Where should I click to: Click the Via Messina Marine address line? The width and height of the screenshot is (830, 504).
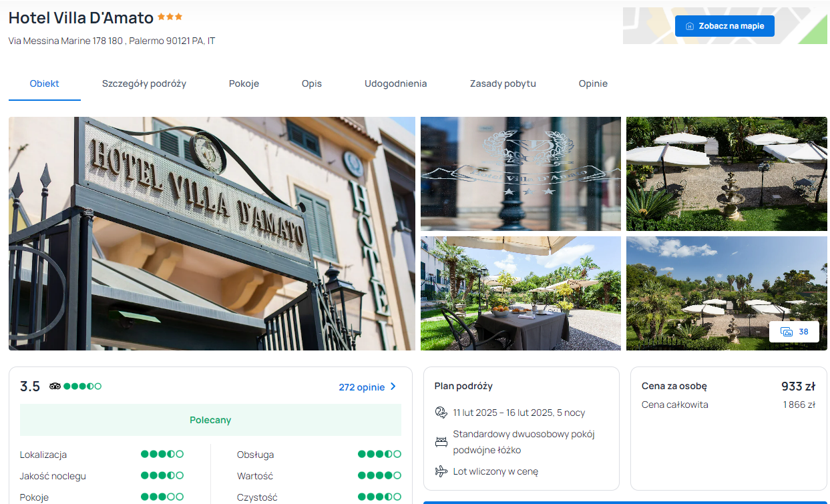[x=112, y=41]
